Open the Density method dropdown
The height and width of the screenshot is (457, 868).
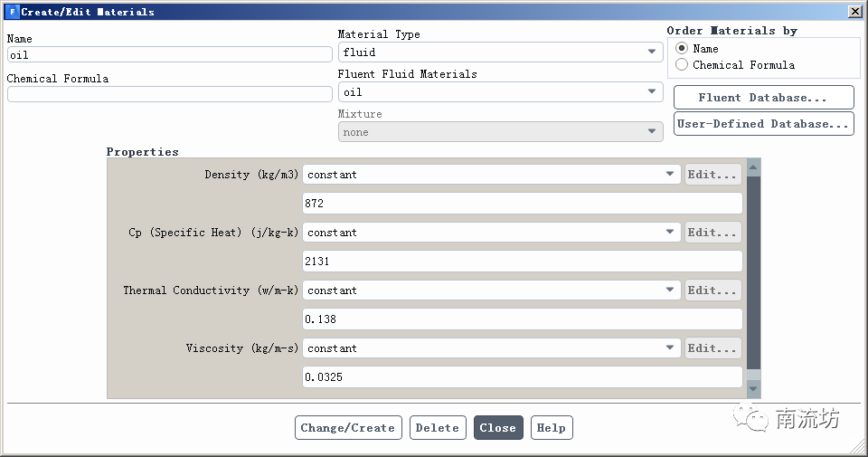click(492, 175)
